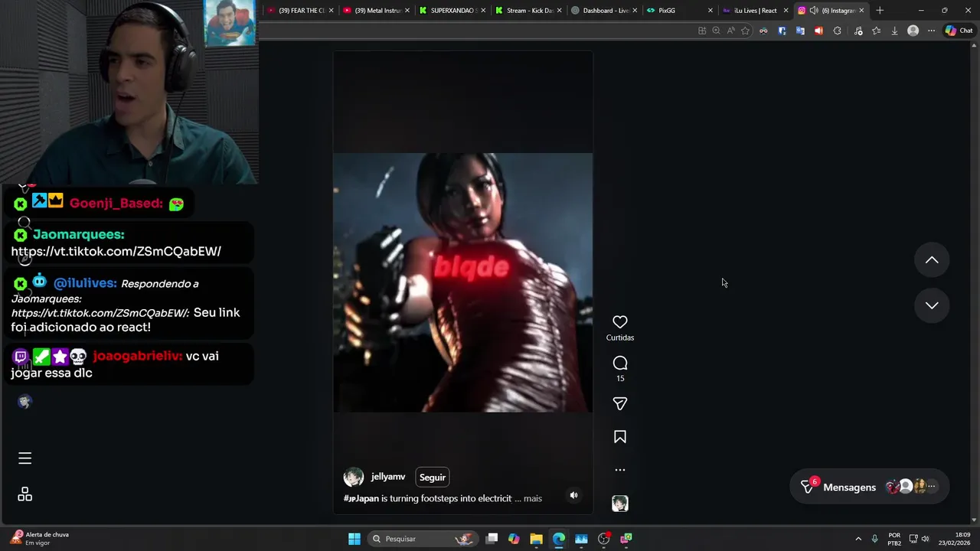The image size is (980, 551).
Task: Open the Instagram hamburger menu in sidebar
Action: (x=24, y=458)
